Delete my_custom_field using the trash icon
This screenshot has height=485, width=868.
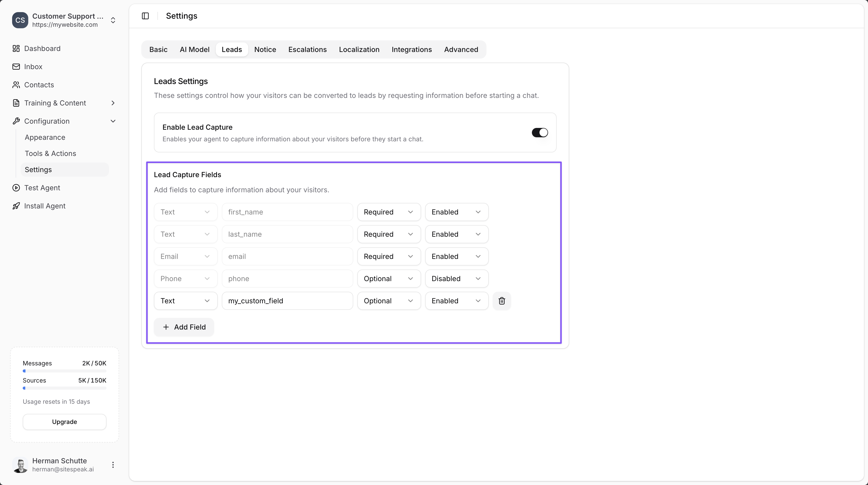coord(502,301)
